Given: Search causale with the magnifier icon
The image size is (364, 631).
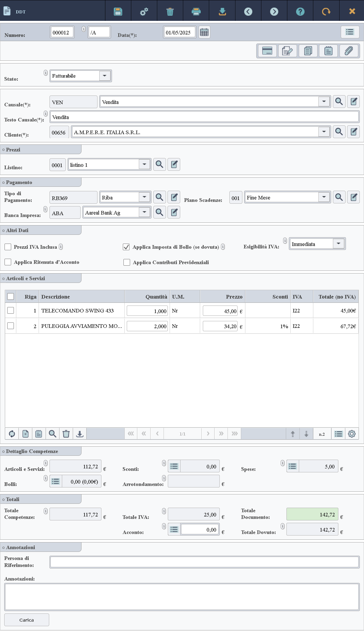Looking at the screenshot, I should [339, 102].
